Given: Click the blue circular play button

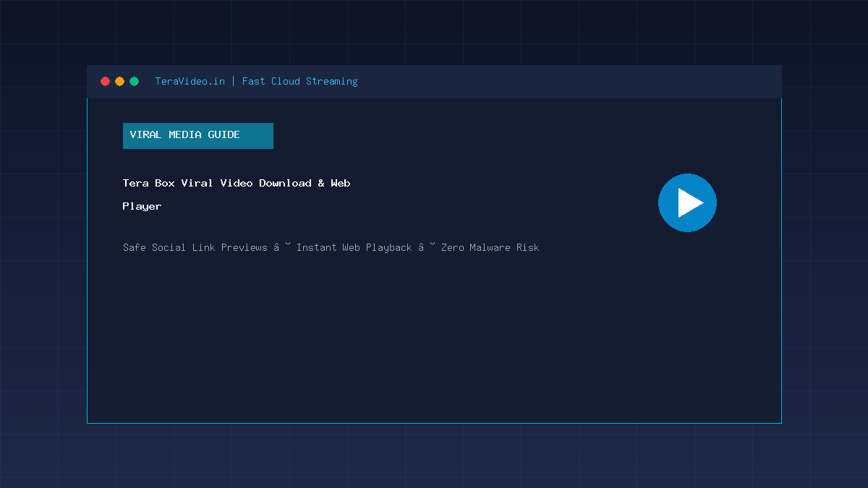Looking at the screenshot, I should click(x=687, y=203).
